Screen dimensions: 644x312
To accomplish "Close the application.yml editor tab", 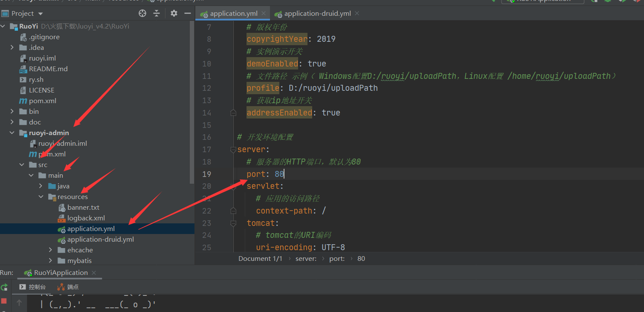I will point(264,13).
